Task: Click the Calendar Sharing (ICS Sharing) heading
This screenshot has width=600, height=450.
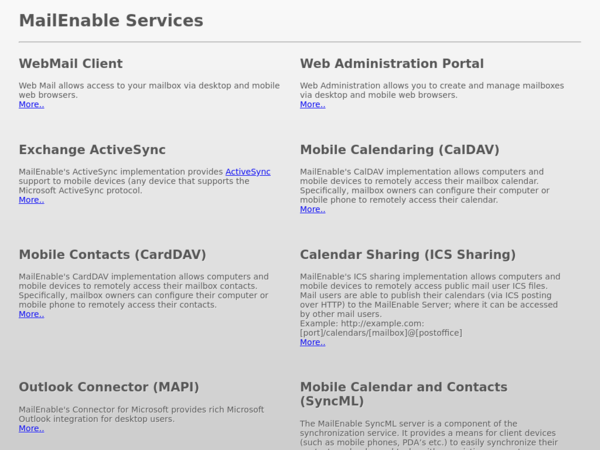Action: [408, 254]
